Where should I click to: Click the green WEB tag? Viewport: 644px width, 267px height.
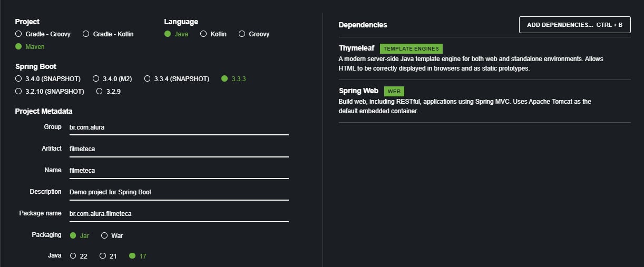coord(394,91)
